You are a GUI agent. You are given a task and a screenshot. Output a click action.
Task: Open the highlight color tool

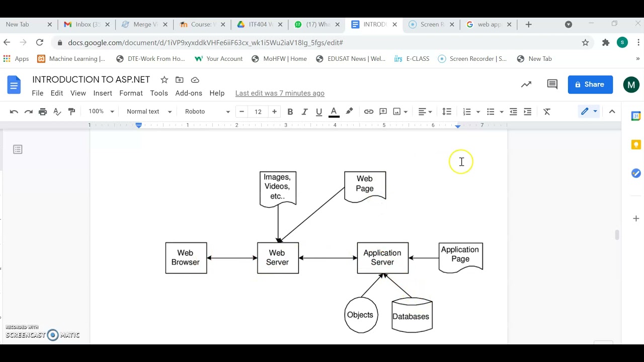coord(349,112)
